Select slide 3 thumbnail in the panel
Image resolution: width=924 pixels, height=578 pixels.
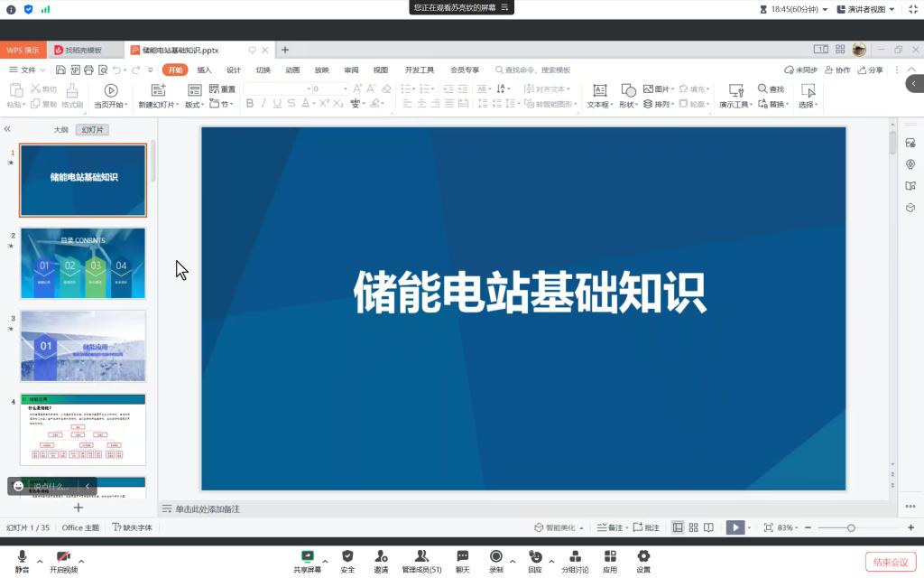tap(82, 345)
